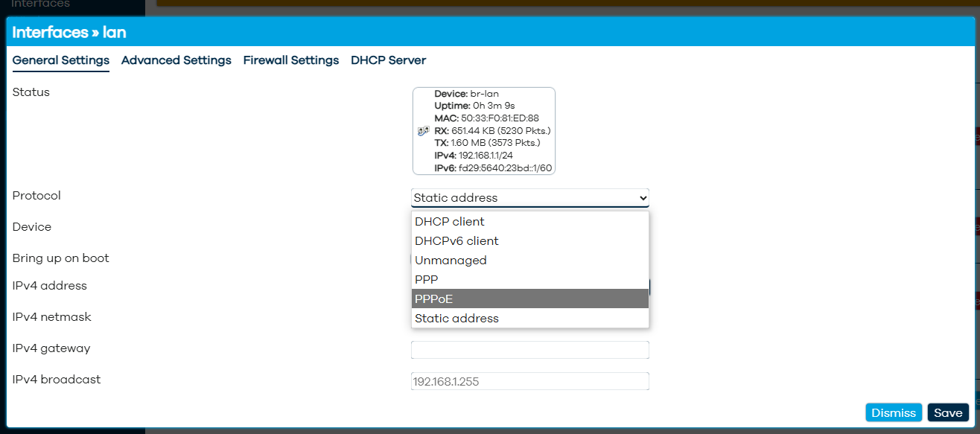The width and height of the screenshot is (980, 434).
Task: Save the lan interface settings
Action: [948, 413]
